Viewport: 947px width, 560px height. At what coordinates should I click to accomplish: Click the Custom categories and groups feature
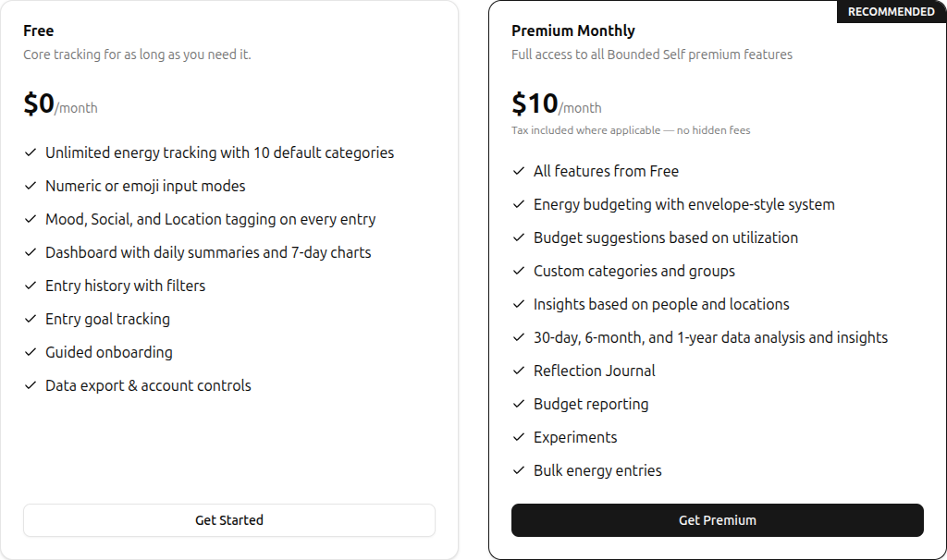coord(634,271)
